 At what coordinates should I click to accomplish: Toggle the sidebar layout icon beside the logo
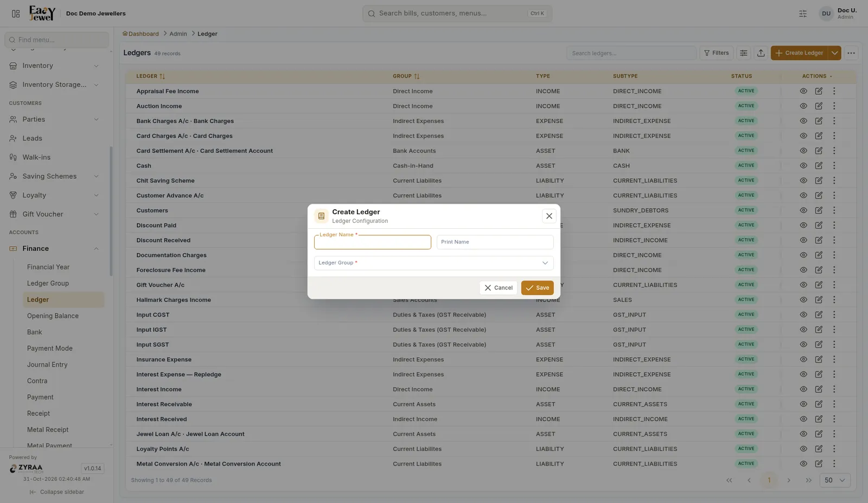pos(16,14)
